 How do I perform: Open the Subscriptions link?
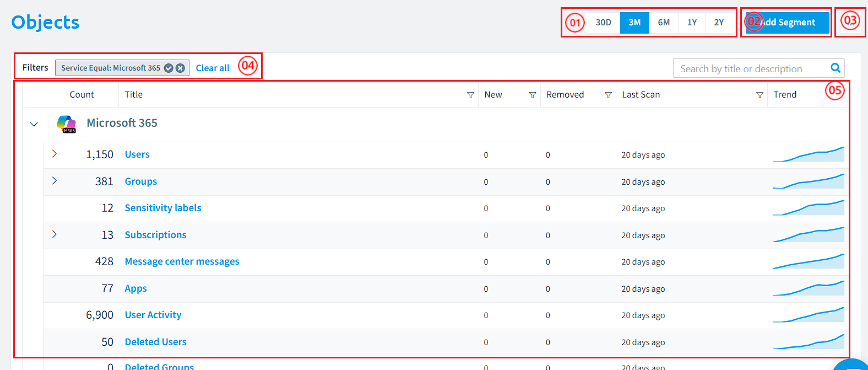[156, 235]
